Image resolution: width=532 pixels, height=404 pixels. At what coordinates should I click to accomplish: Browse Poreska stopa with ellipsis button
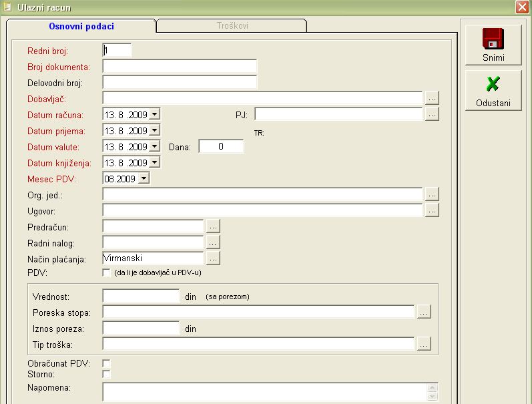pos(424,312)
